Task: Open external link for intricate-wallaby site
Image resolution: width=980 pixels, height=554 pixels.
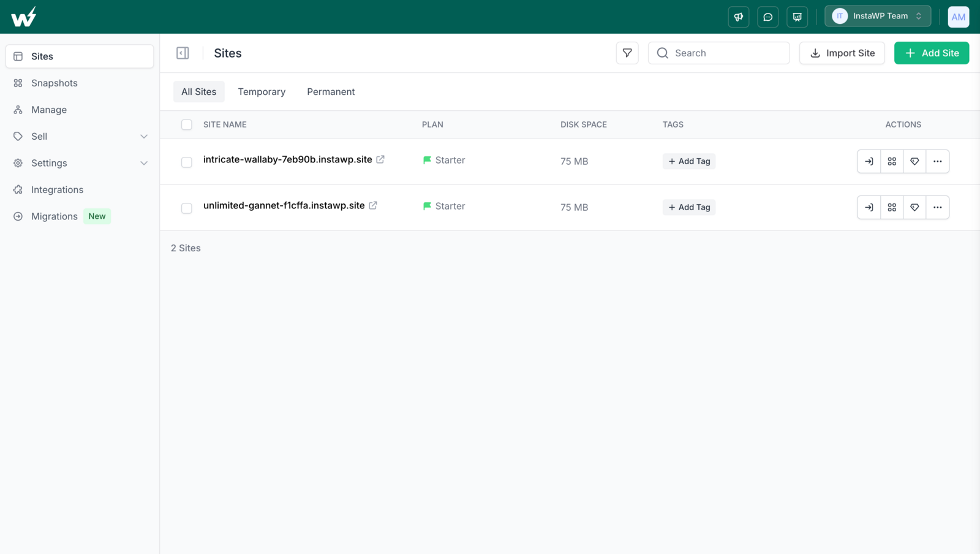Action: pyautogui.click(x=380, y=159)
